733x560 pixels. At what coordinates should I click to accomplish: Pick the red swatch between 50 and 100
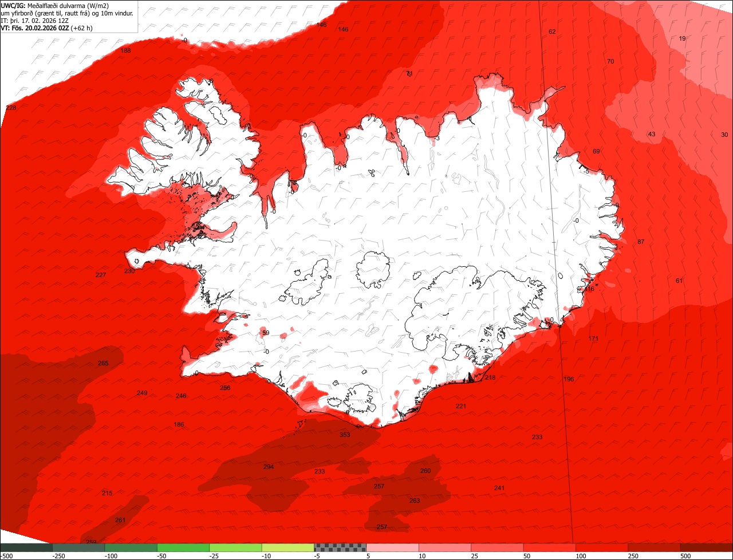coord(549,547)
